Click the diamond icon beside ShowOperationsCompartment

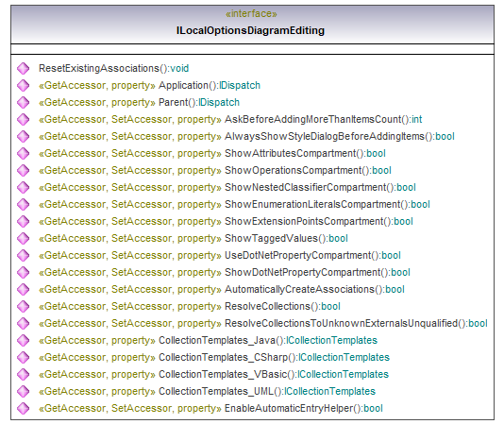click(24, 170)
